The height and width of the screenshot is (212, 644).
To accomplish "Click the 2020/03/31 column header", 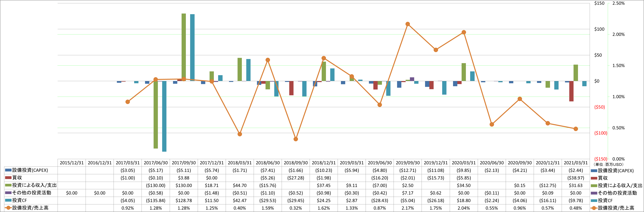I will 464,163.
